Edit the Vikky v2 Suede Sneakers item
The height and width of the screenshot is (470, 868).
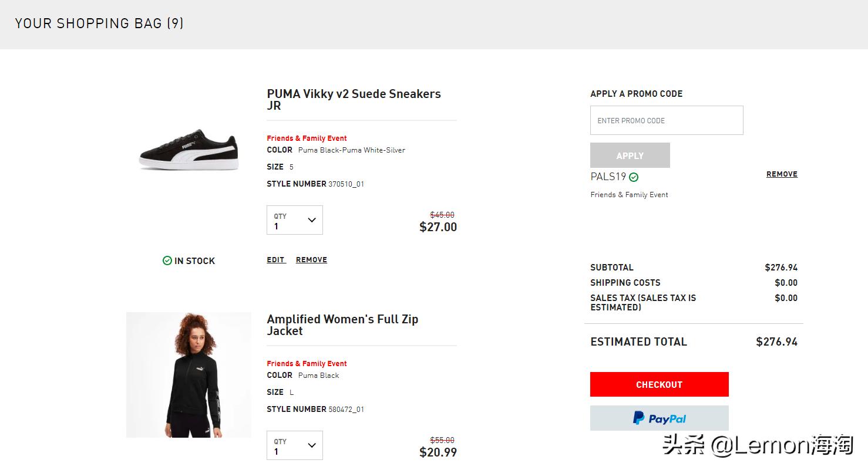(x=275, y=260)
